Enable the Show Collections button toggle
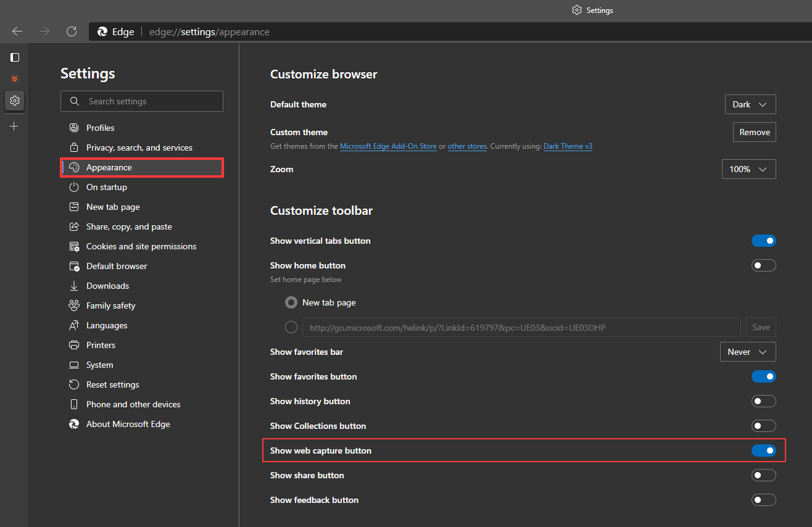This screenshot has height=527, width=812. [763, 426]
